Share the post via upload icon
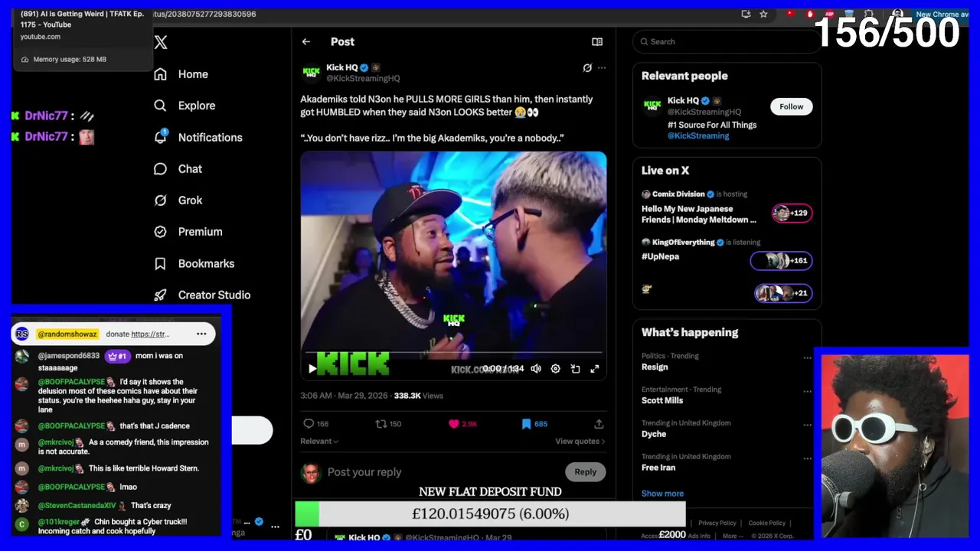The height and width of the screenshot is (551, 980). pyautogui.click(x=599, y=424)
